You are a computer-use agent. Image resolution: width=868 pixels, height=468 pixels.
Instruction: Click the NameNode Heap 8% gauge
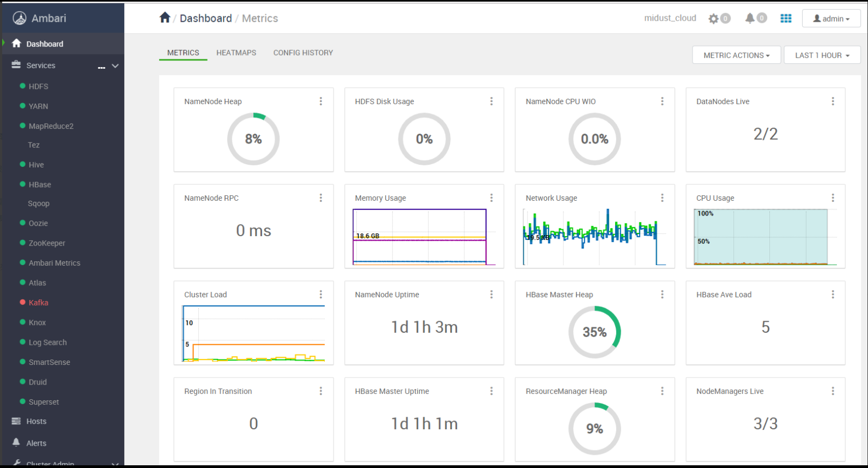tap(253, 139)
